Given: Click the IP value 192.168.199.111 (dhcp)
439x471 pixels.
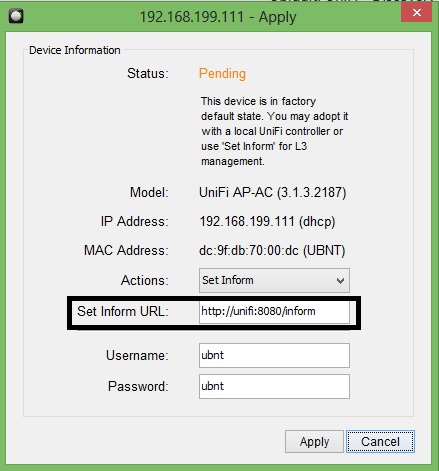Looking at the screenshot, I should (267, 222).
